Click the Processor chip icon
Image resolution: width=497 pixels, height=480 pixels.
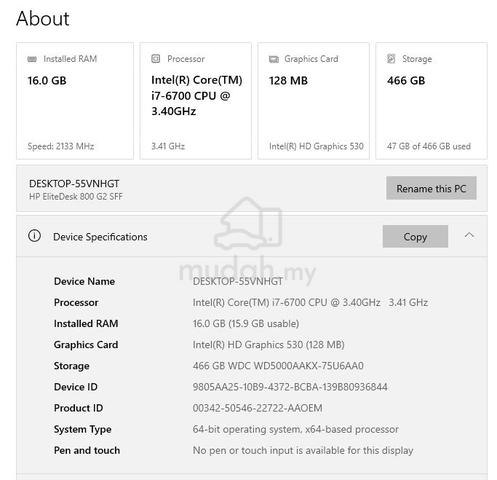(x=156, y=59)
